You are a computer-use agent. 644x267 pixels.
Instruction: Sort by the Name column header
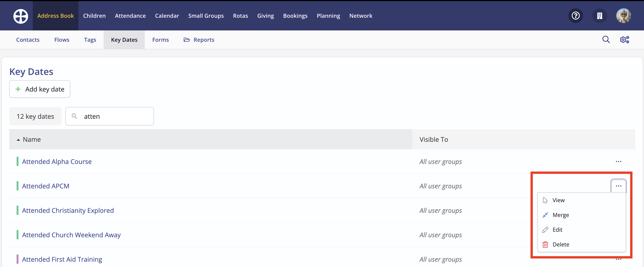click(32, 139)
